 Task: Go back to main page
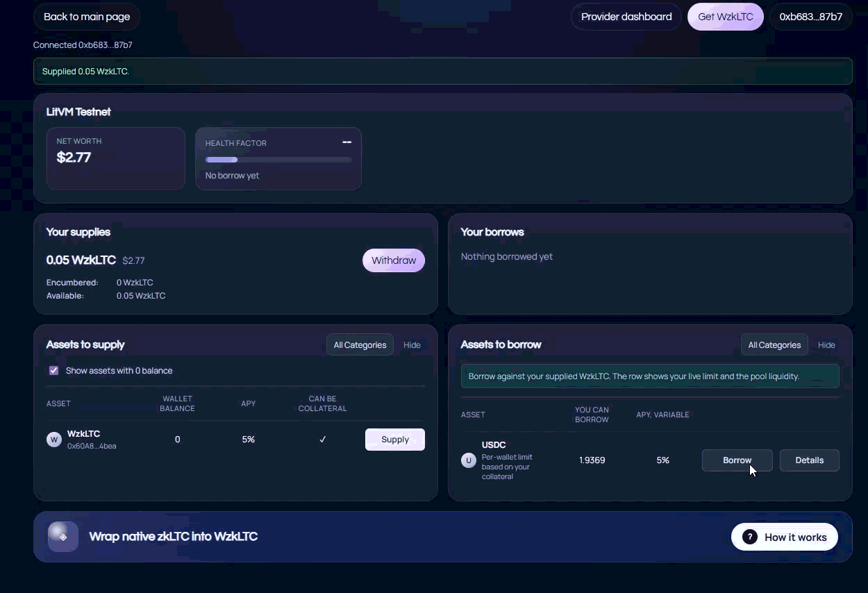tap(87, 17)
